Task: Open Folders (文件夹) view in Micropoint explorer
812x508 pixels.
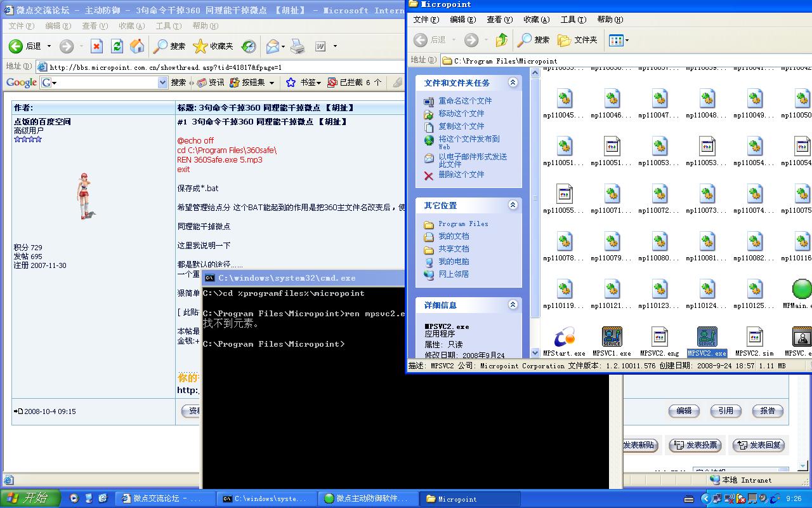Action: (x=577, y=40)
